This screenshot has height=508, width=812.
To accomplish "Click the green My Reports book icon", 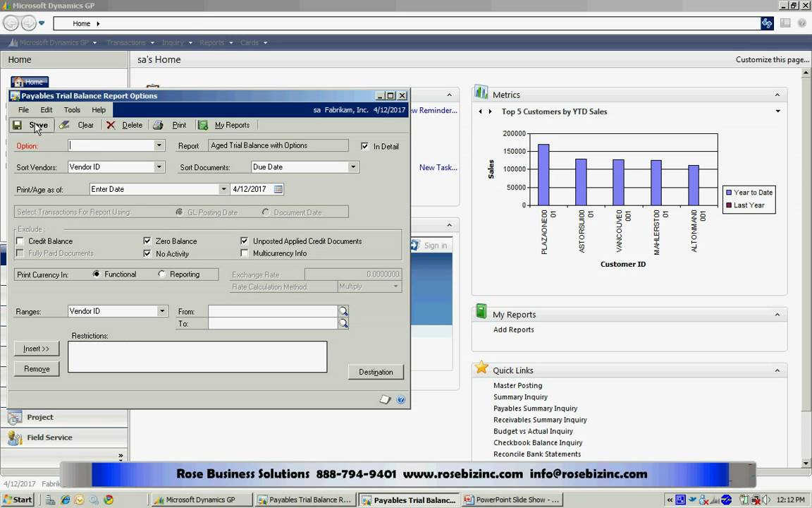I will click(481, 312).
